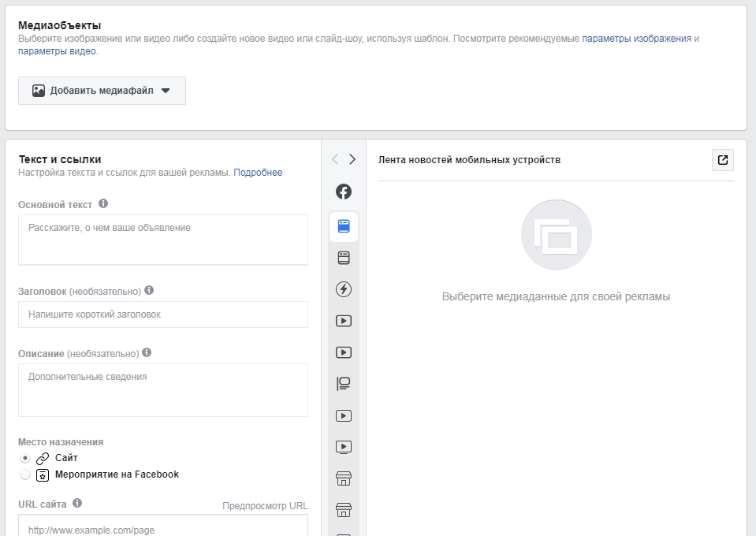
Task: Select the desktop news feed preview icon
Action: click(343, 258)
